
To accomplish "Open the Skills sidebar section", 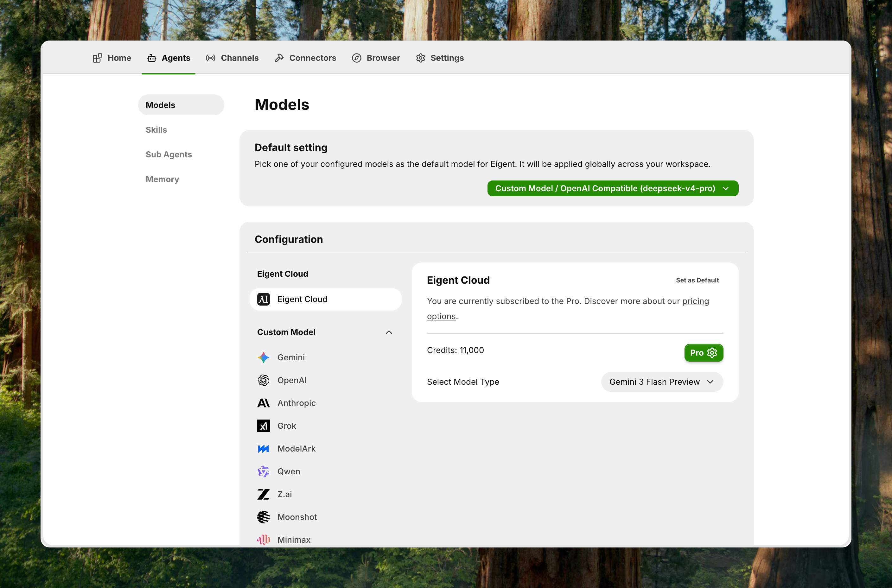I will 181,130.
